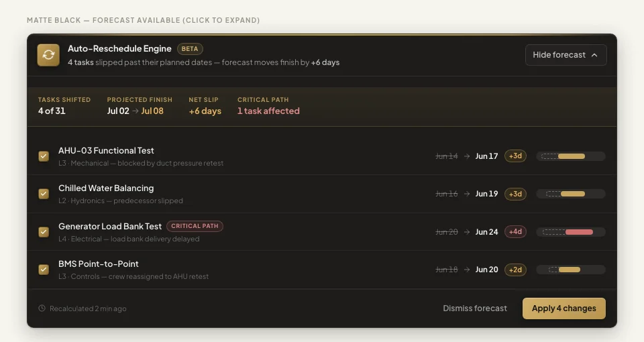
Task: Click the AHU-03 Functional Test task name
Action: tap(106, 151)
